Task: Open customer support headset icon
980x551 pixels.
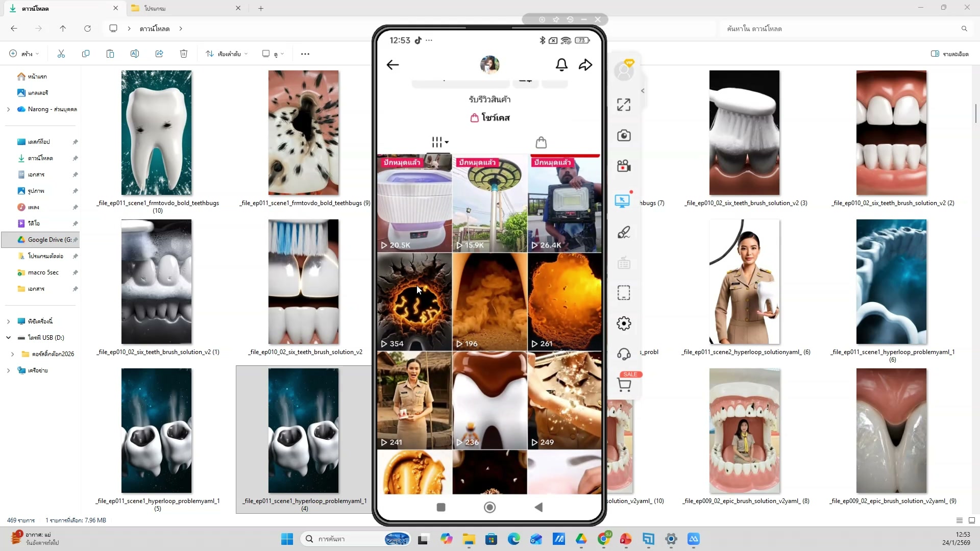Action: [624, 354]
